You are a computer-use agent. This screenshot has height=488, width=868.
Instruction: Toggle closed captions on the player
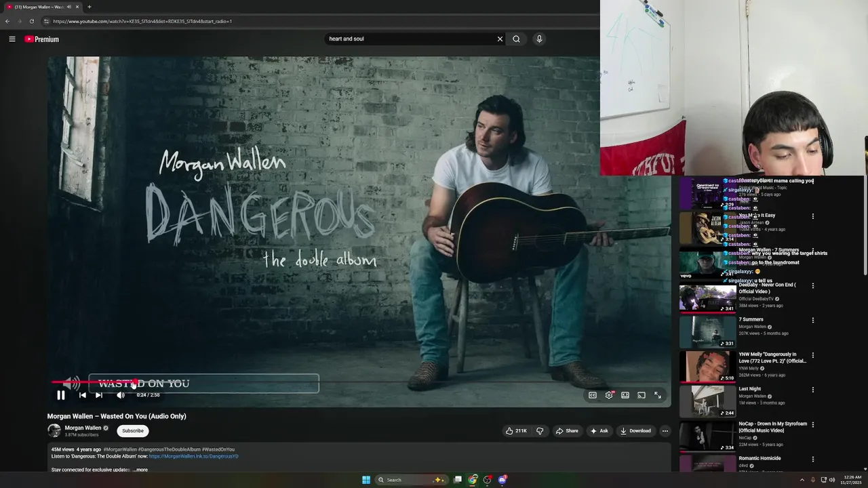[593, 395]
